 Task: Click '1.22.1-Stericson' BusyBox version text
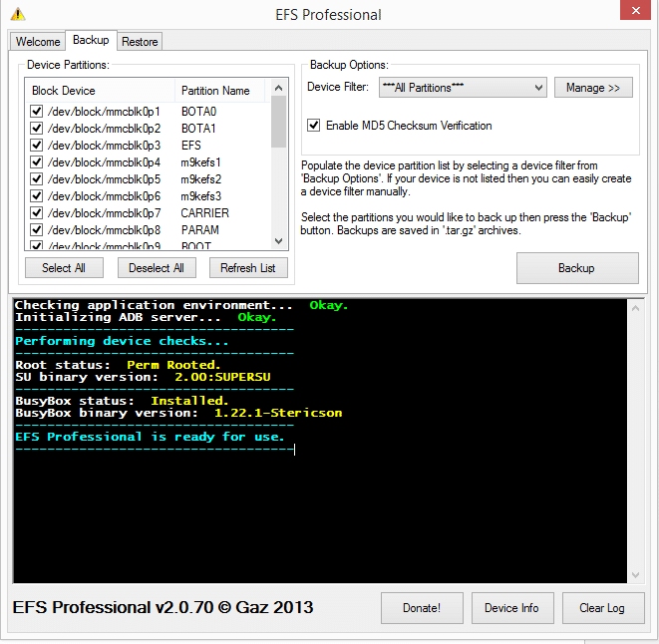278,413
